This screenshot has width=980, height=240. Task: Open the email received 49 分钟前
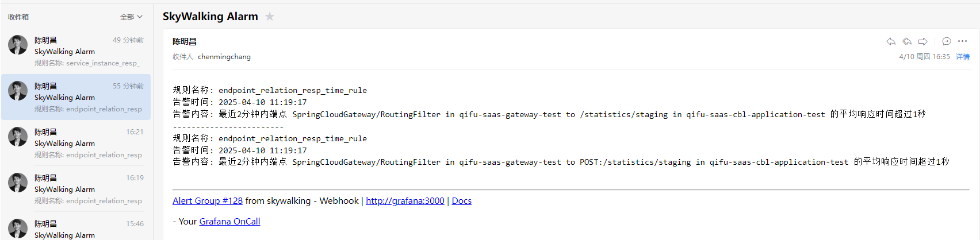click(x=76, y=51)
